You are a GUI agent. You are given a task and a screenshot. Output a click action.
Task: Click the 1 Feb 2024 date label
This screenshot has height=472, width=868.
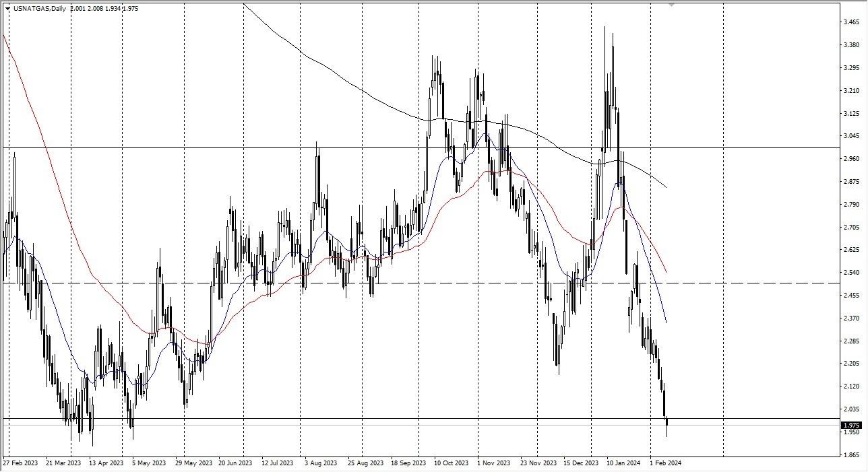click(x=664, y=463)
